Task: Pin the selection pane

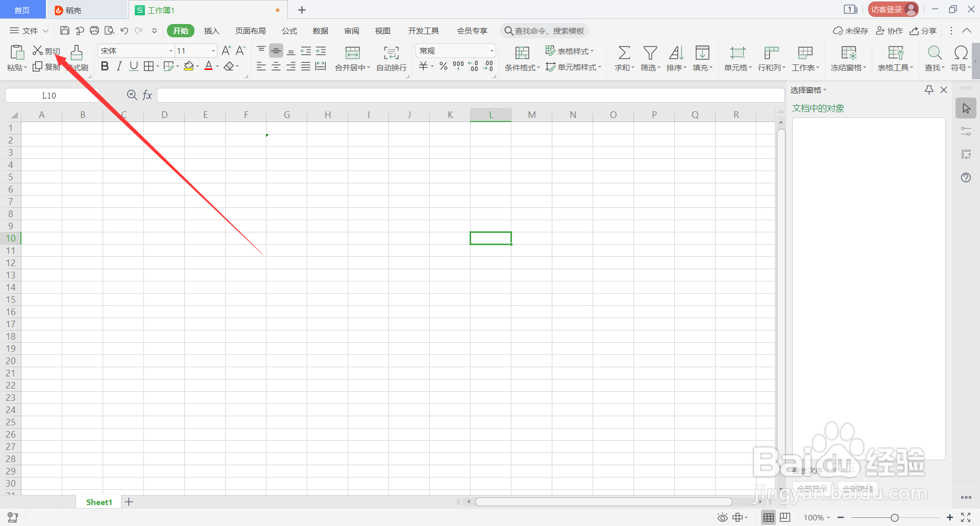Action: 929,90
